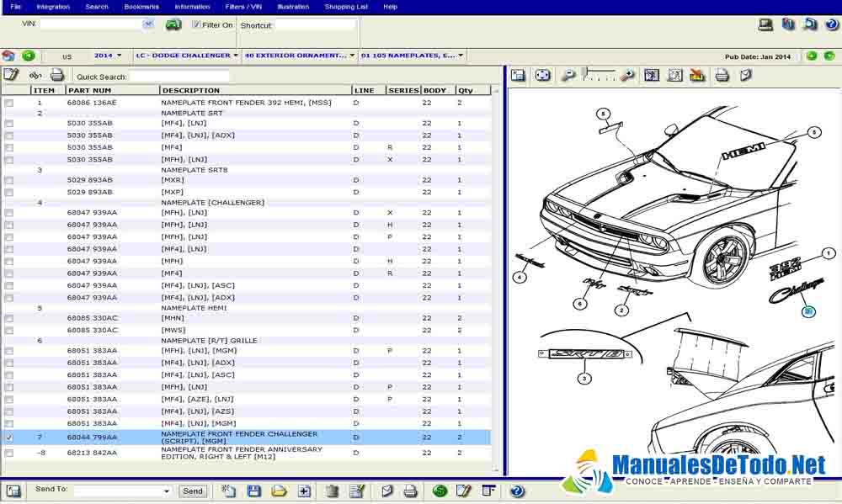842x504 pixels.
Task: Go back with the green arrow button
Action: click(29, 56)
